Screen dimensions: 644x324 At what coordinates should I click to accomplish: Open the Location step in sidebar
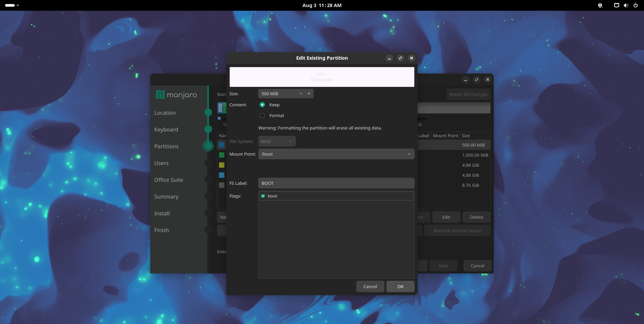click(x=165, y=113)
